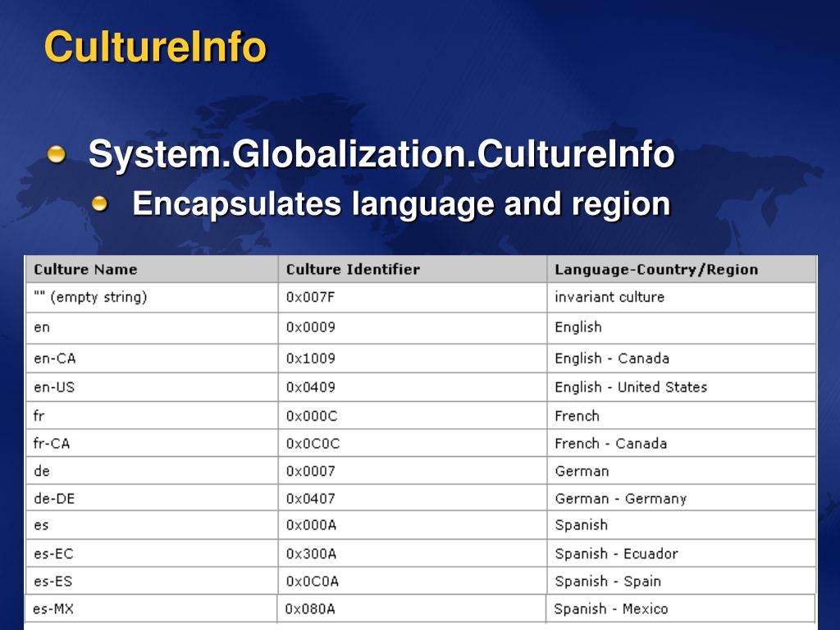
Task: Select the 'es' culture name cell
Action: [x=152, y=525]
